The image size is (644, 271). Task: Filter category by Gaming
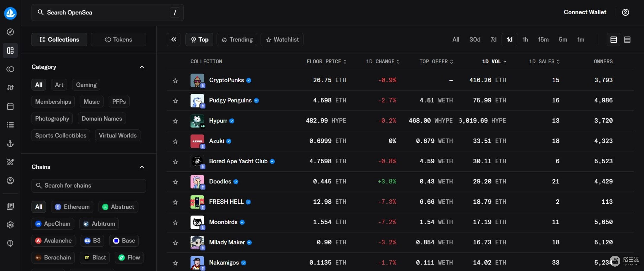click(x=86, y=85)
